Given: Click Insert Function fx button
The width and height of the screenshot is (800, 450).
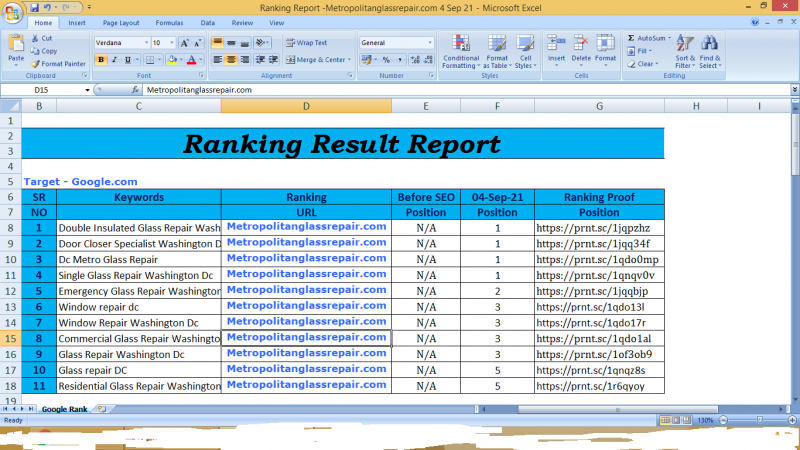Looking at the screenshot, I should click(x=135, y=90).
